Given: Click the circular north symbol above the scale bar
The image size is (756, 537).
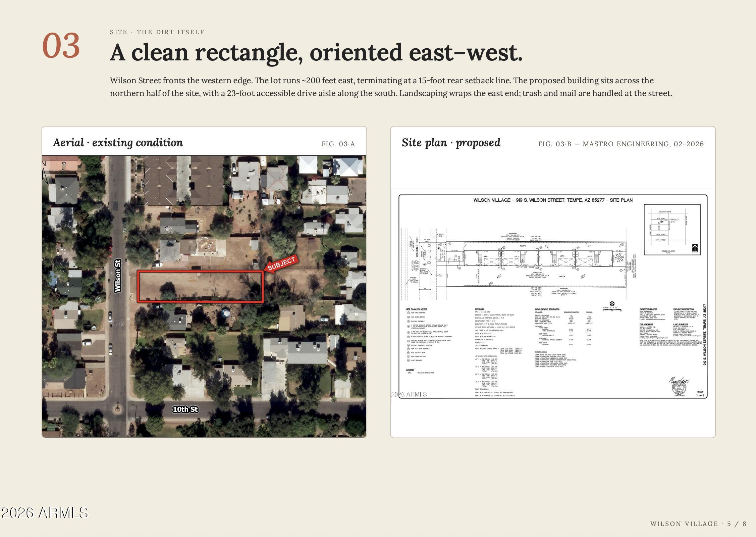Looking at the screenshot, I should (x=612, y=304).
